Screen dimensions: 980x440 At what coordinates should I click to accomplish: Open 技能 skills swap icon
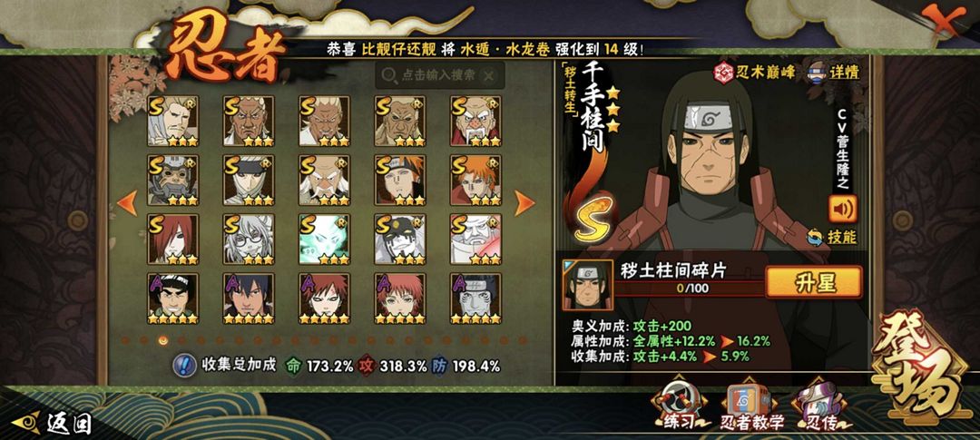pos(832,238)
